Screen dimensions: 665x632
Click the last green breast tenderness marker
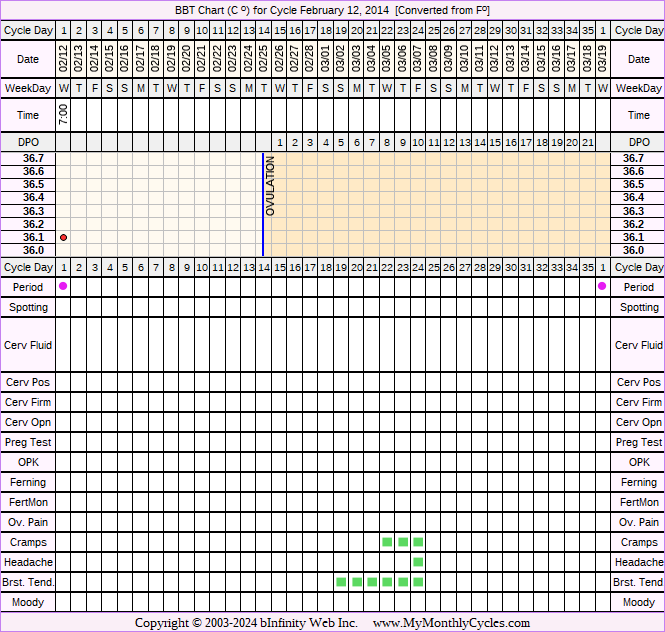(x=418, y=582)
